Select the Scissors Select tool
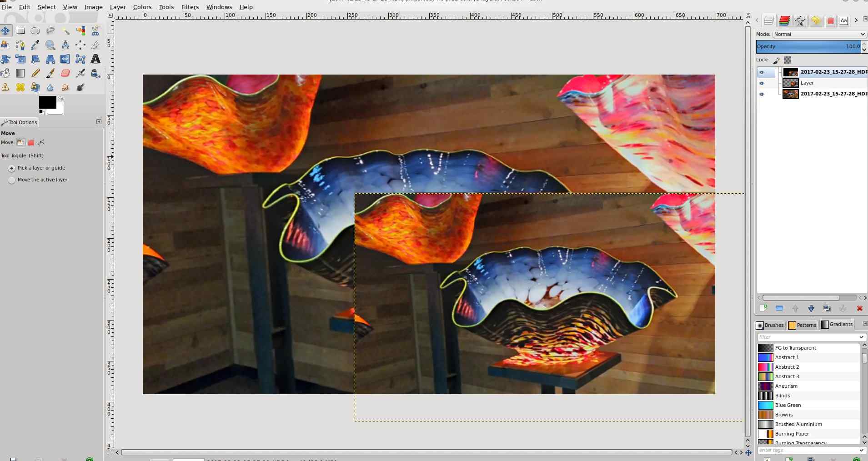 (95, 31)
